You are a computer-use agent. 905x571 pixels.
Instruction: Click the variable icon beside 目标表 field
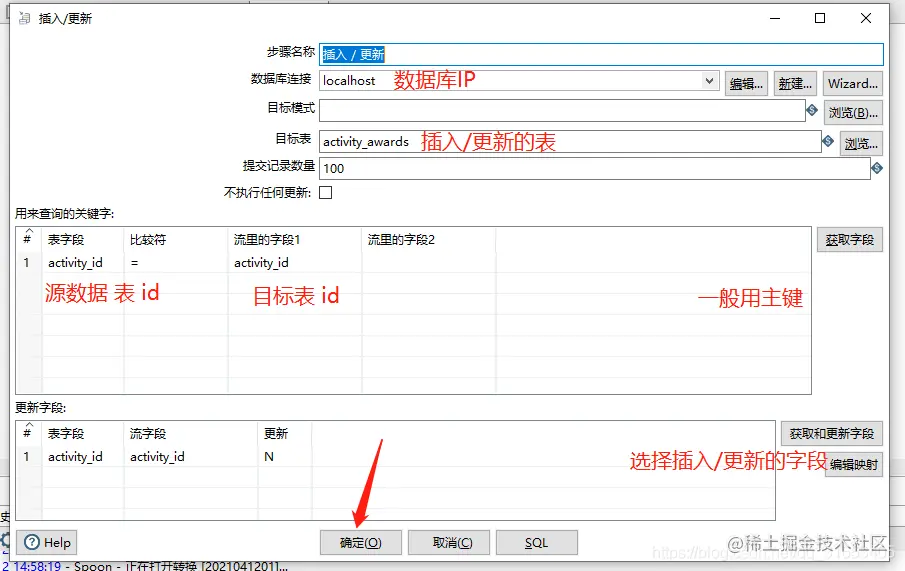828,140
